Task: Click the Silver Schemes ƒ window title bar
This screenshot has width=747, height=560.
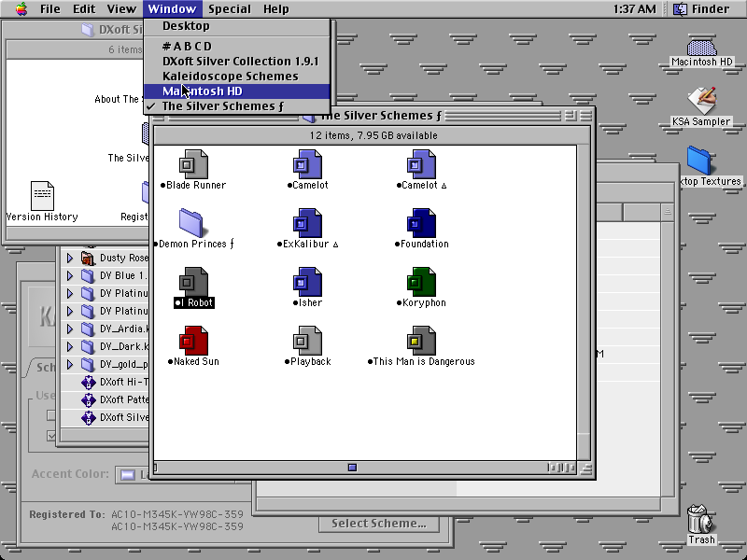Action: point(372,115)
